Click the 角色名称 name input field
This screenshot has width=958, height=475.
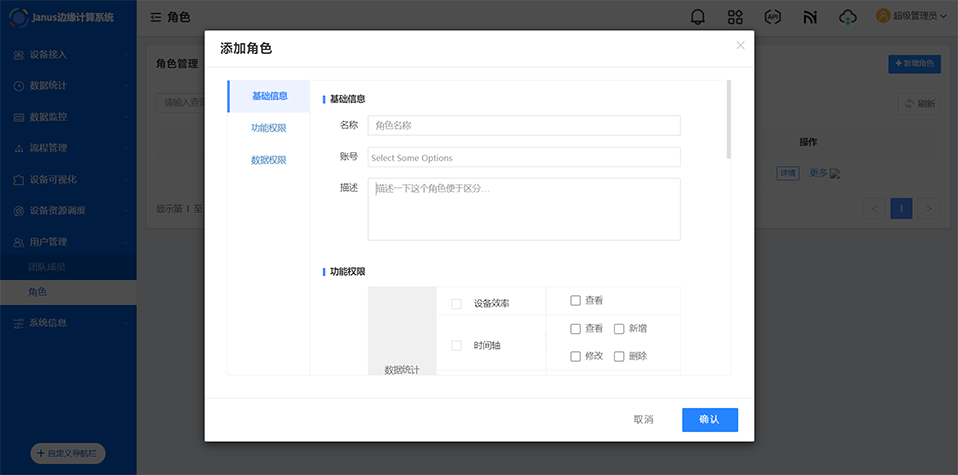click(524, 125)
